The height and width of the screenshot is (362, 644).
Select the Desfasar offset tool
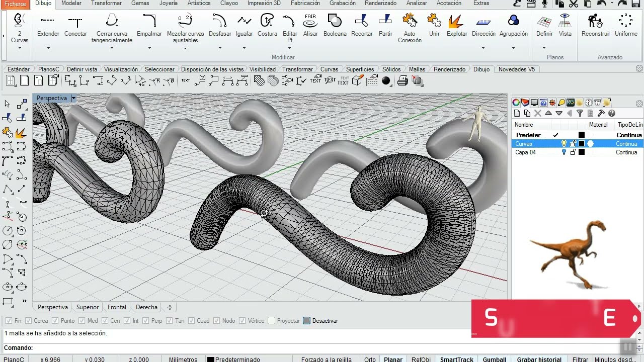click(x=220, y=25)
